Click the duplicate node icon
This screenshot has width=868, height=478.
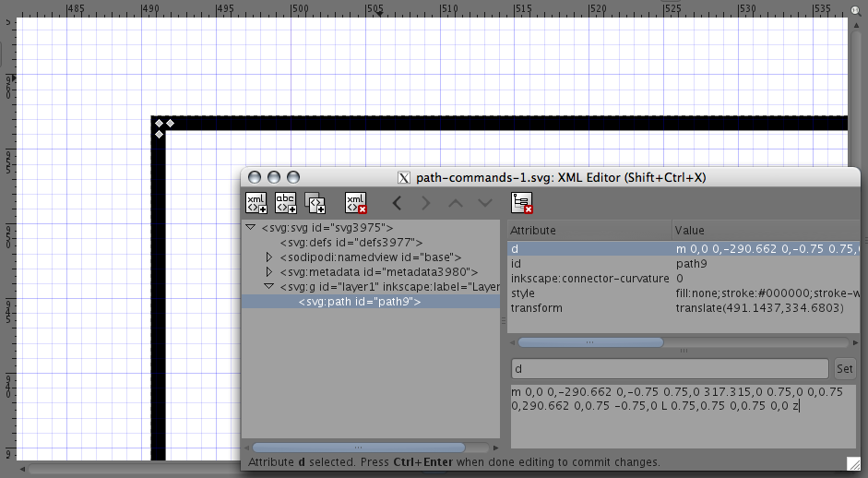click(315, 203)
